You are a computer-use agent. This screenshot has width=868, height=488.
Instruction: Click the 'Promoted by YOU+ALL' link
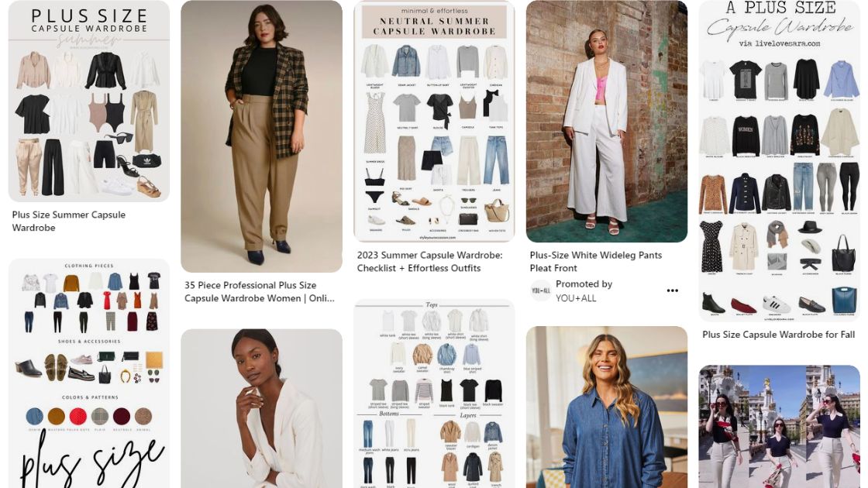pyautogui.click(x=584, y=291)
